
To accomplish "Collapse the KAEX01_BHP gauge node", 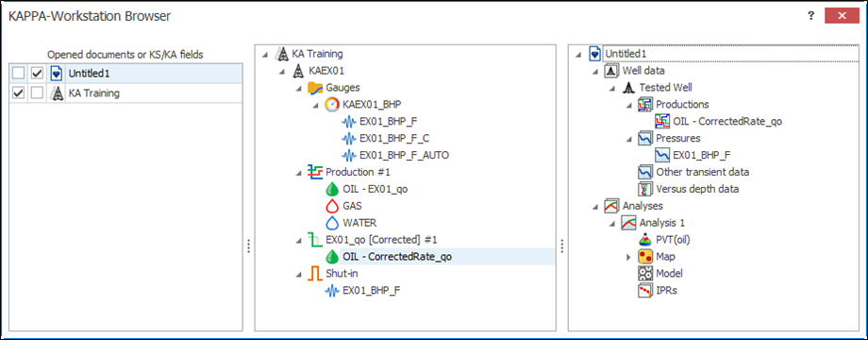I will pyautogui.click(x=315, y=105).
